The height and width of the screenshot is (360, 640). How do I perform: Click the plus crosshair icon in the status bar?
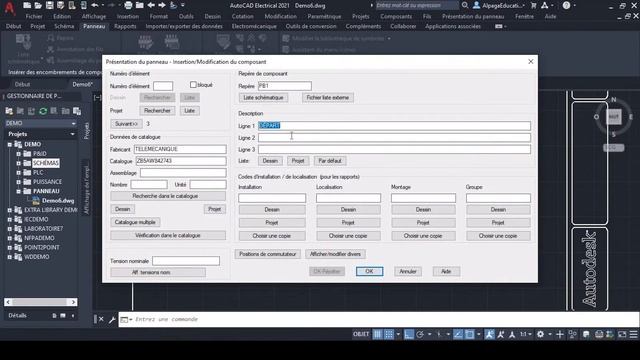pos(560,334)
